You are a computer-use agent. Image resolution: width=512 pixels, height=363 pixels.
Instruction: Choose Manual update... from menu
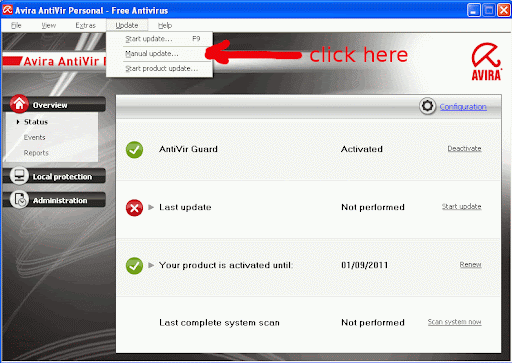click(x=159, y=53)
